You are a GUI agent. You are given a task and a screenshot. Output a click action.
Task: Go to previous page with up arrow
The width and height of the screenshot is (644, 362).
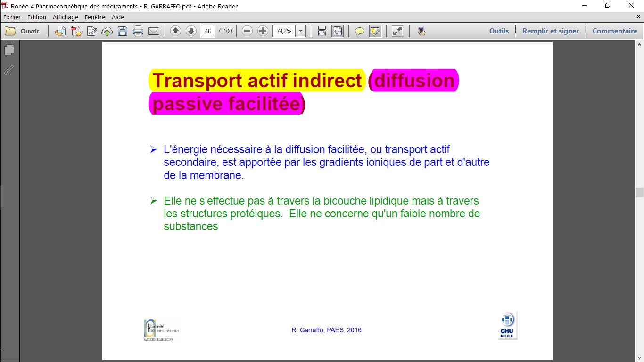(175, 31)
